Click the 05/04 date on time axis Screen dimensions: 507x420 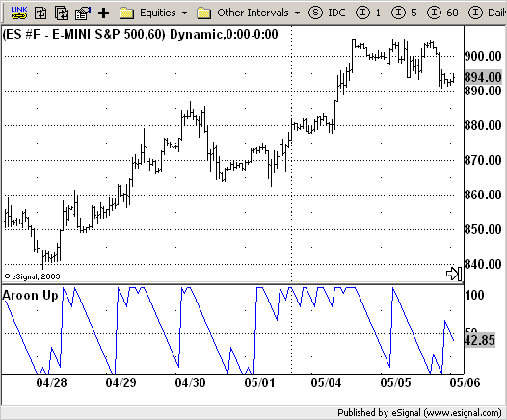click(326, 382)
